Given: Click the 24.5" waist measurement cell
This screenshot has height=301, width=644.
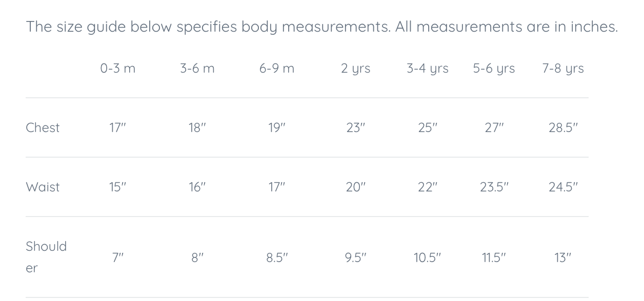Looking at the screenshot, I should [563, 187].
